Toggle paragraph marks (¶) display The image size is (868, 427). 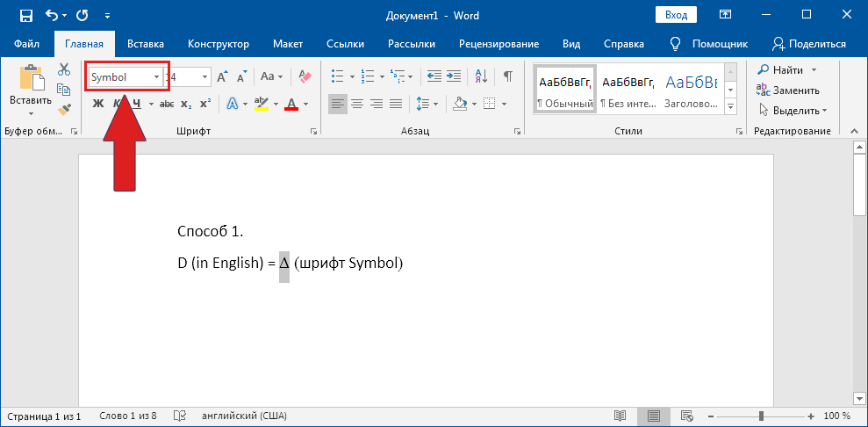pyautogui.click(x=507, y=77)
